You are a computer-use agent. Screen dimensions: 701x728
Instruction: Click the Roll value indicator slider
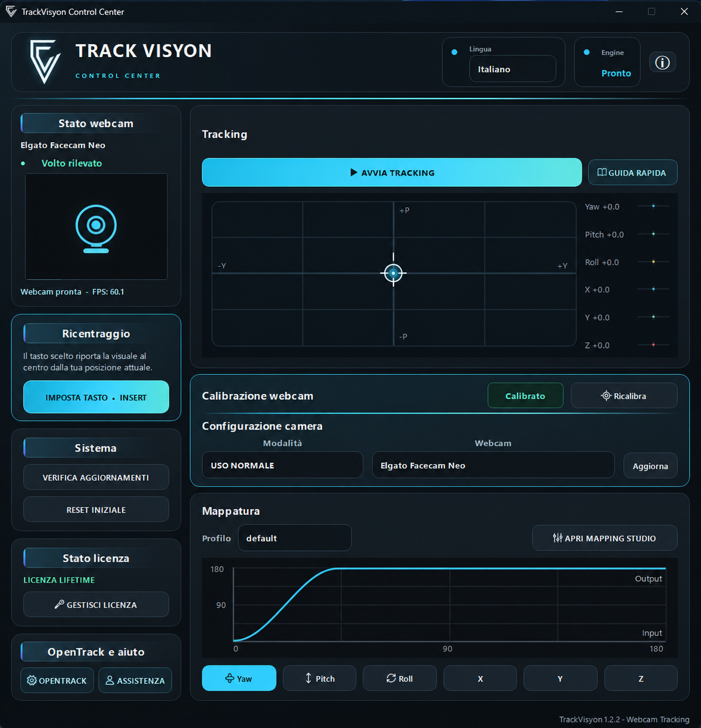point(653,262)
